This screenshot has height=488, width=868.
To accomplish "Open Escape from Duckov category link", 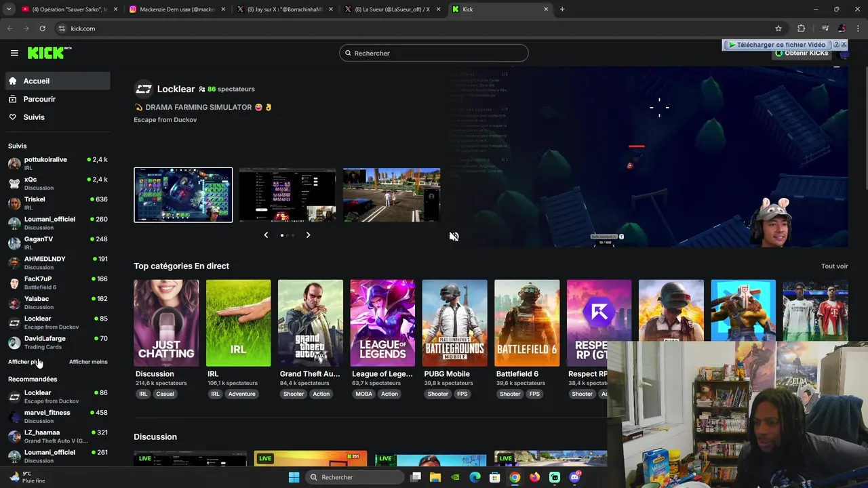I will coord(165,120).
